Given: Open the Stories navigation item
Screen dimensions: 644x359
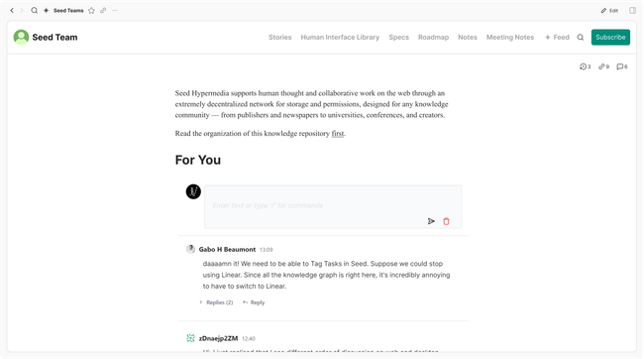Looking at the screenshot, I should coord(280,38).
